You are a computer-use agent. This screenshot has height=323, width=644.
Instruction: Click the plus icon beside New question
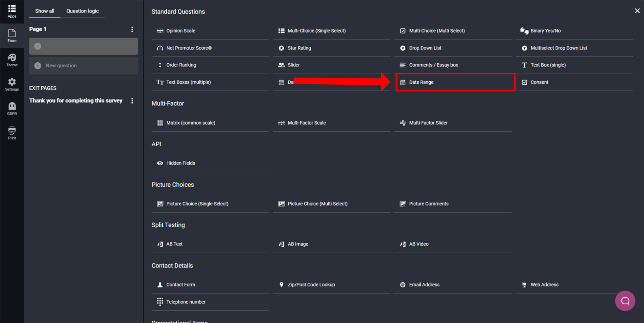38,65
